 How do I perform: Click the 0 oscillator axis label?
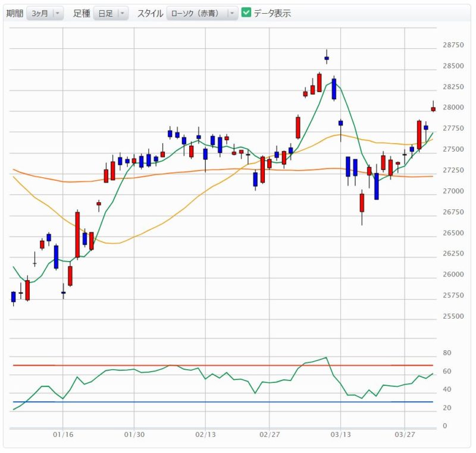click(x=445, y=426)
